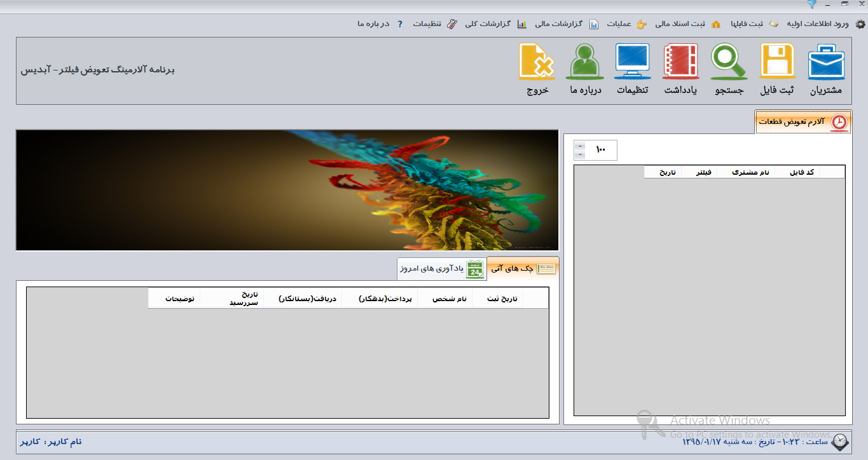868x460 pixels.
Task: Click the برنامه آلارمینگ تعویض فیلتر title text
Action: tap(97, 70)
